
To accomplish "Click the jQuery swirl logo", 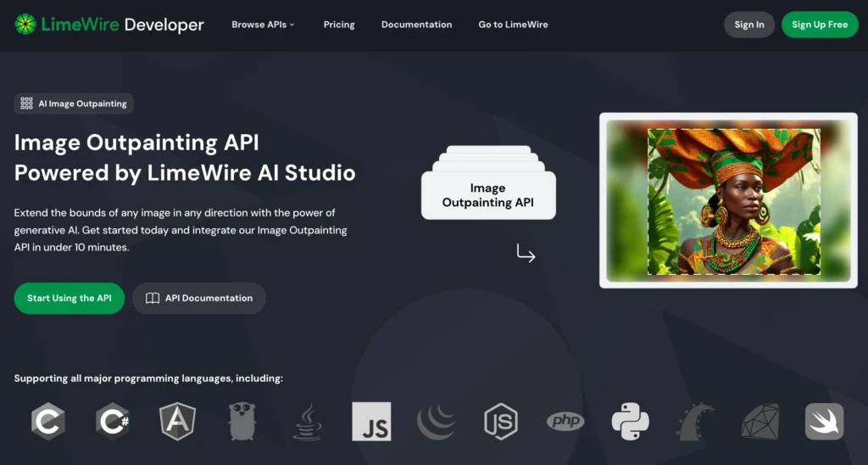I will tap(437, 421).
